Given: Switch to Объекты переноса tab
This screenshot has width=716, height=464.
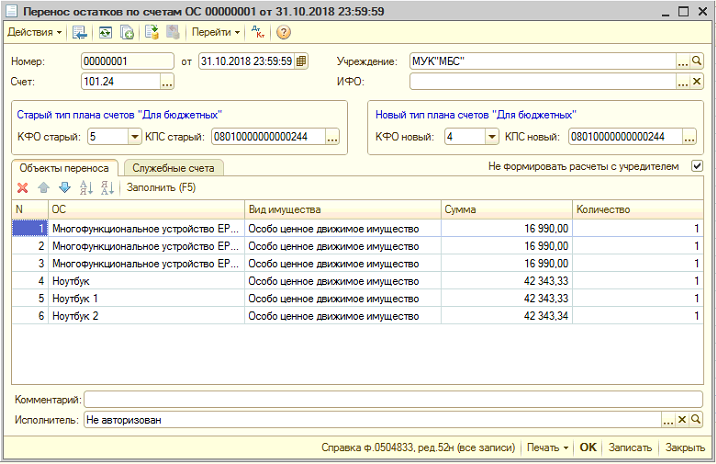Looking at the screenshot, I should pos(64,168).
